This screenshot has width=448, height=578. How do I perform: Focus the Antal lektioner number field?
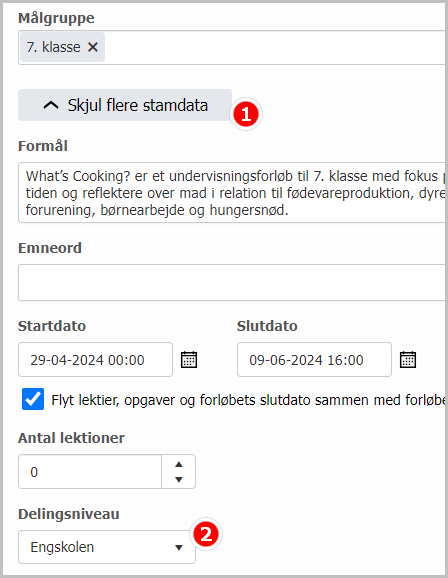[90, 472]
